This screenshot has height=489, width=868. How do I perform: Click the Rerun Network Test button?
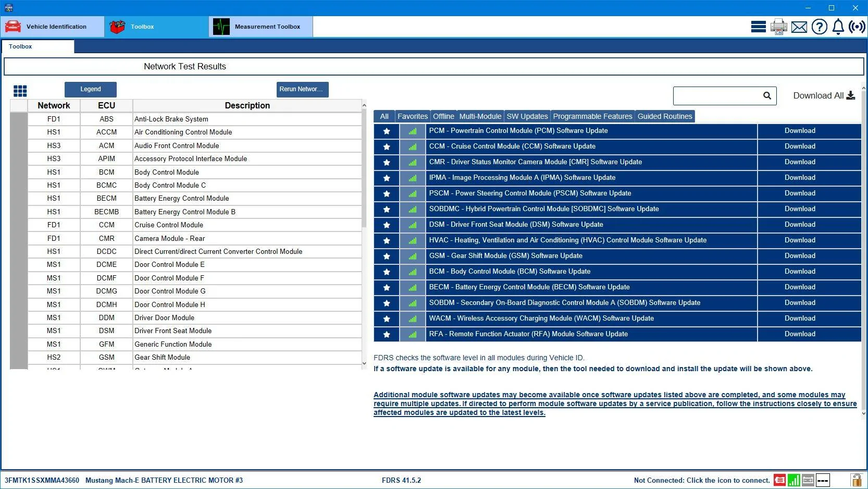tap(302, 89)
